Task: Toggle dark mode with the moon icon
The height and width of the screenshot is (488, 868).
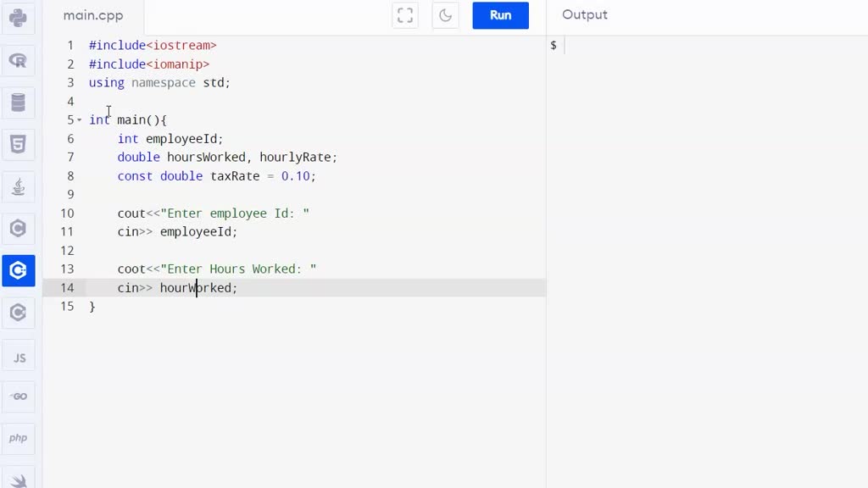Action: pyautogui.click(x=446, y=15)
